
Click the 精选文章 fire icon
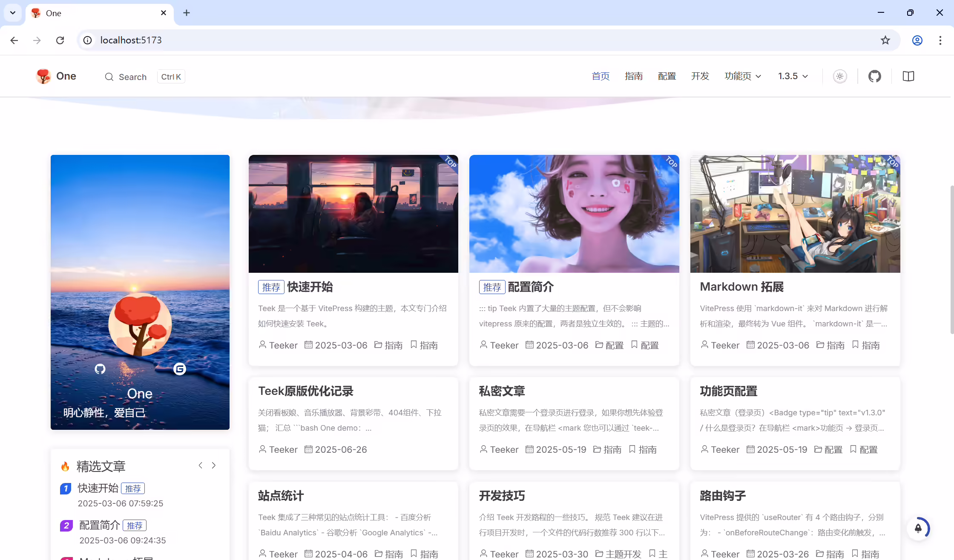65,466
